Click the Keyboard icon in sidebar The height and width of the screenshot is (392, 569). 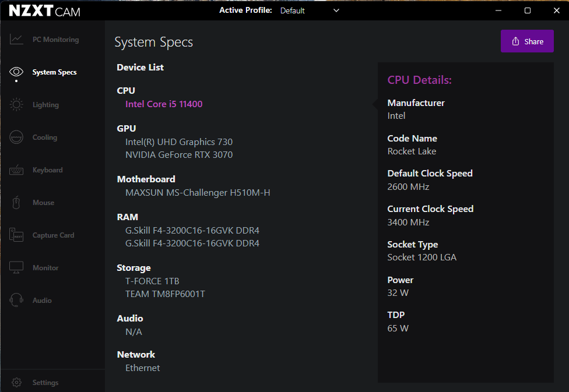[x=16, y=169]
